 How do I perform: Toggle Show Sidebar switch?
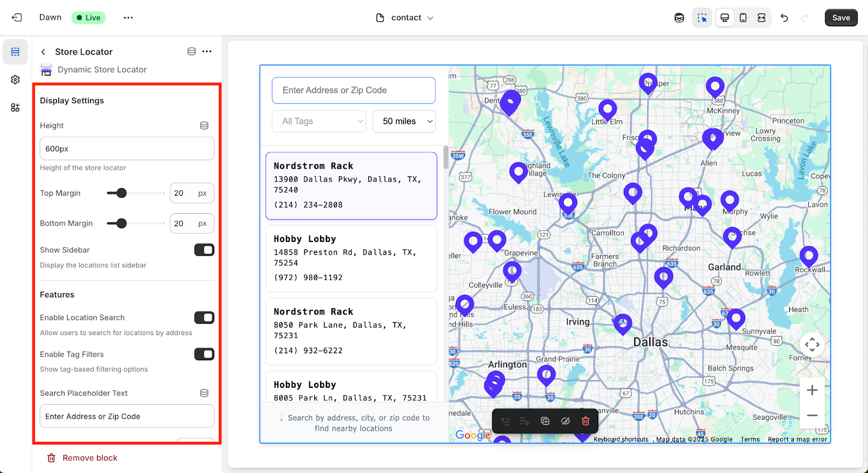pos(204,250)
